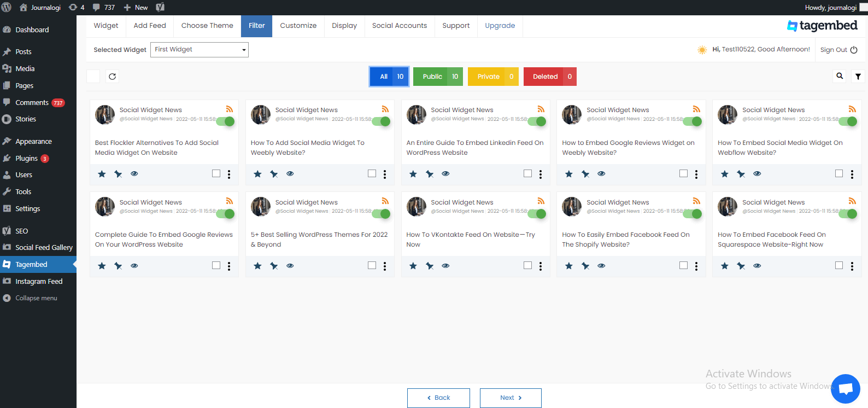This screenshot has width=868, height=408.
Task: Open the search icon in the filter bar
Action: 840,76
